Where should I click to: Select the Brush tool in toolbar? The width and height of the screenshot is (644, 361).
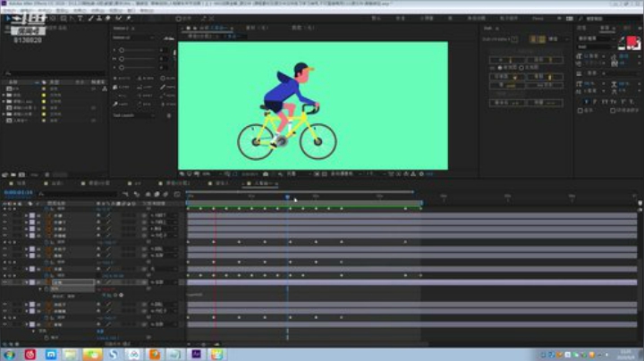(x=90, y=19)
